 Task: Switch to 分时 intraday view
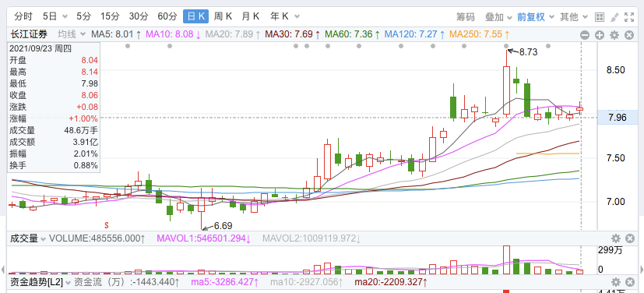coord(23,17)
